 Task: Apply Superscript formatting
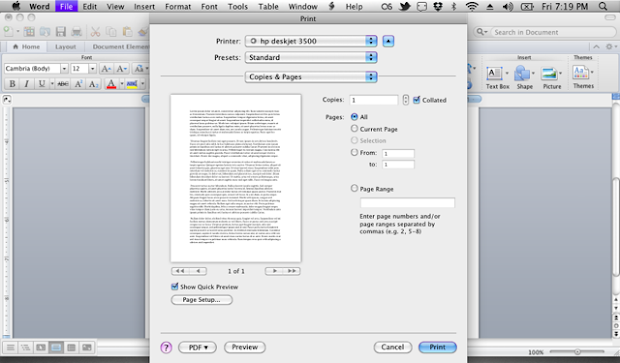click(78, 83)
